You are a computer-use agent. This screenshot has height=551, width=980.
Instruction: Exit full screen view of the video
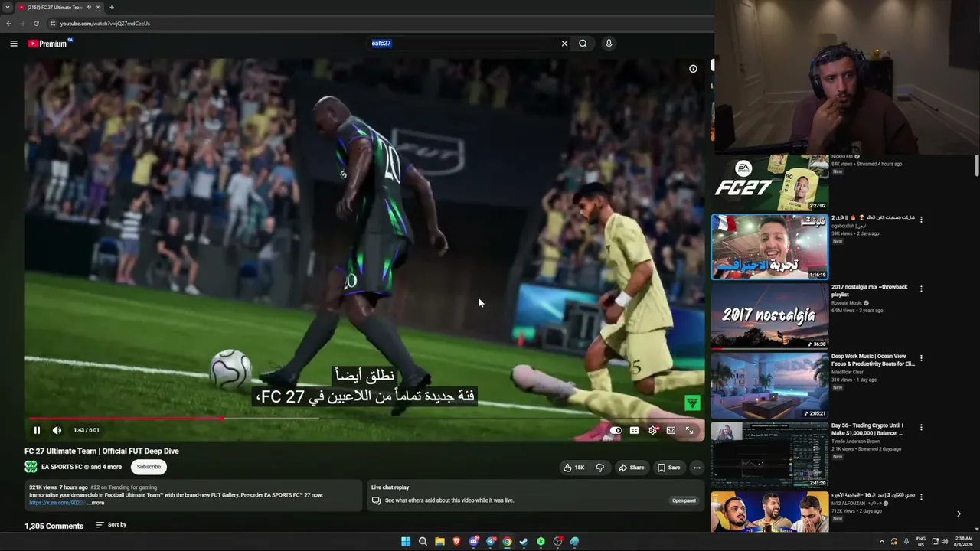tap(689, 430)
